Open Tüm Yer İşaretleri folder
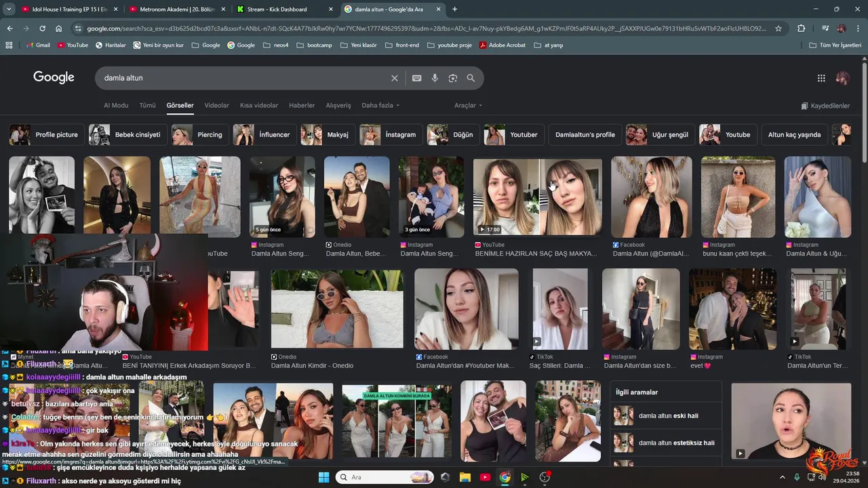The height and width of the screenshot is (488, 868). coord(835,45)
